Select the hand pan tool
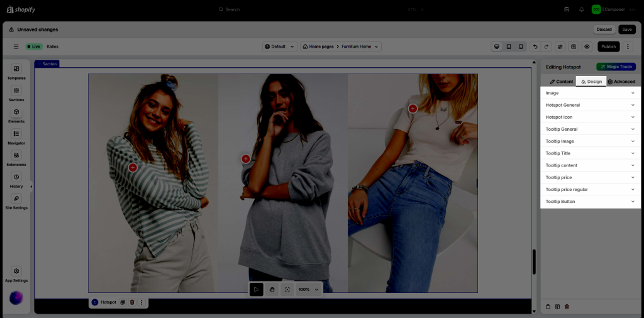Screen dimensions: 644x318 pyautogui.click(x=272, y=289)
